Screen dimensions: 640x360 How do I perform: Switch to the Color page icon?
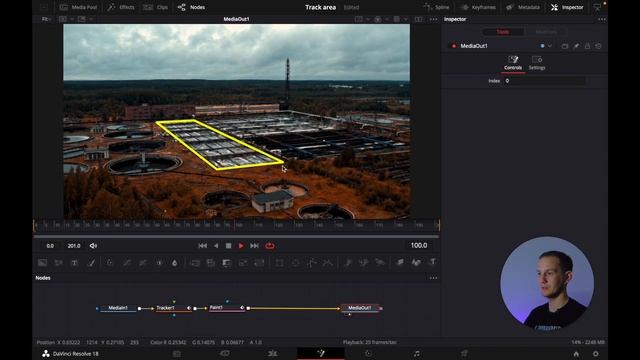tap(368, 353)
